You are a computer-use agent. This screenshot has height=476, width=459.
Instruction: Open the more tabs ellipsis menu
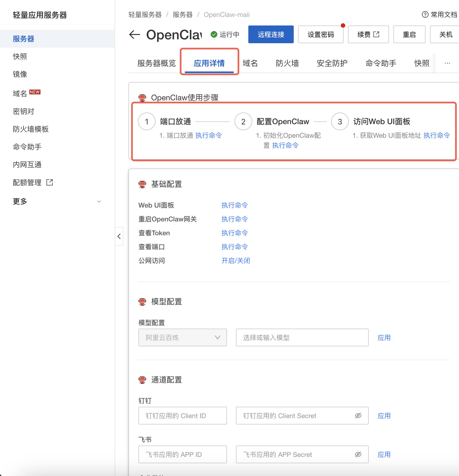[x=447, y=63]
